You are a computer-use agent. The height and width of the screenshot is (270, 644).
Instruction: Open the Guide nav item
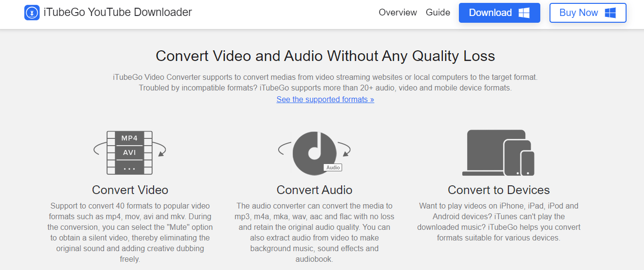(x=438, y=13)
